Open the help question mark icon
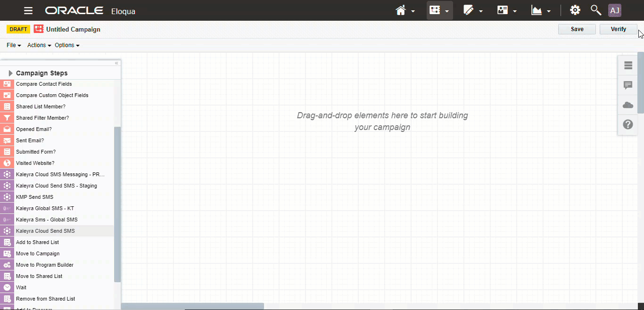Image resolution: width=644 pixels, height=310 pixels. 628,125
